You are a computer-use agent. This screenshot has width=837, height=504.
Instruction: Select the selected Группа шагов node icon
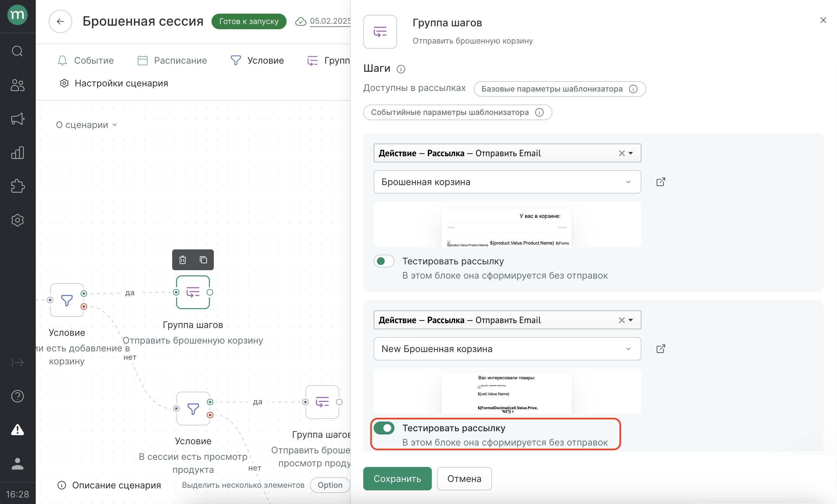193,292
